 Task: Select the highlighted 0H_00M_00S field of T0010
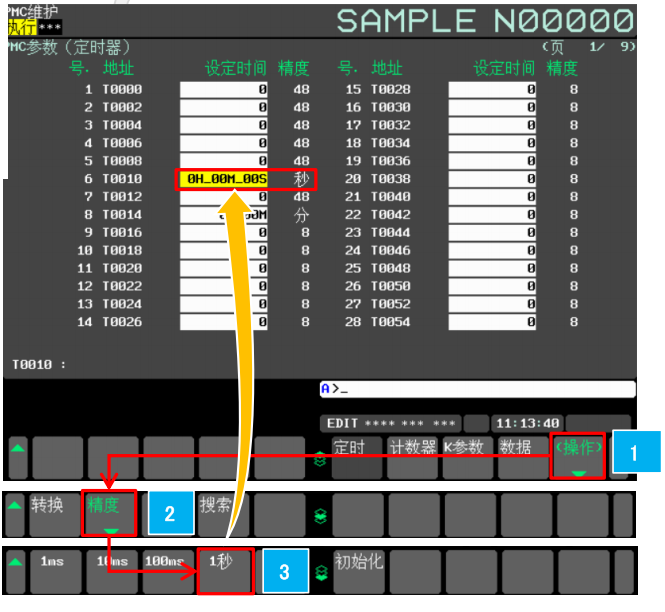(224, 179)
